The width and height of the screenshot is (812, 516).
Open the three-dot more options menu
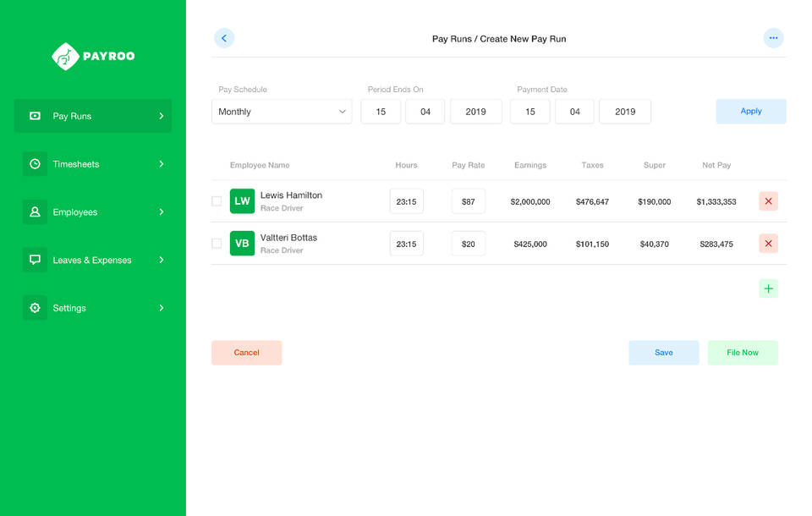[773, 38]
